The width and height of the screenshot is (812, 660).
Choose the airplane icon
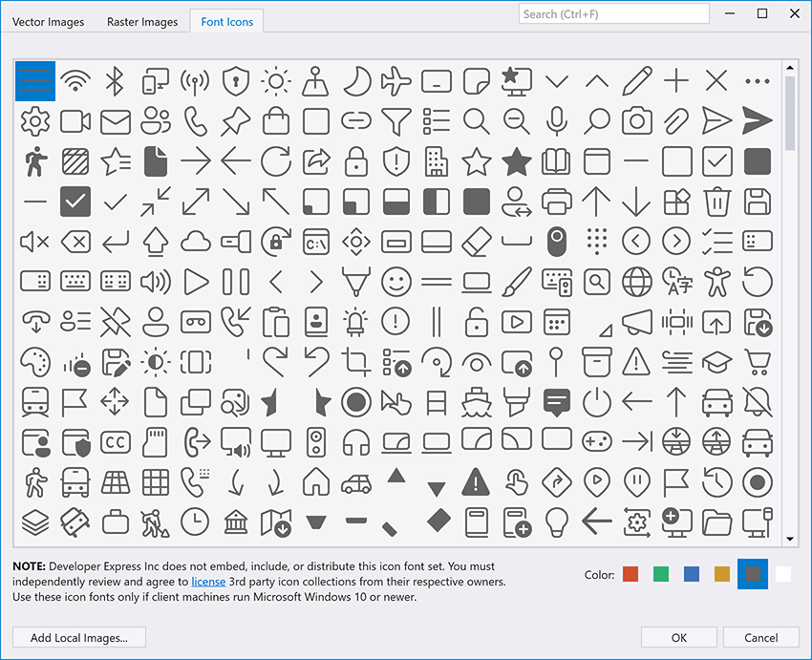click(x=395, y=81)
